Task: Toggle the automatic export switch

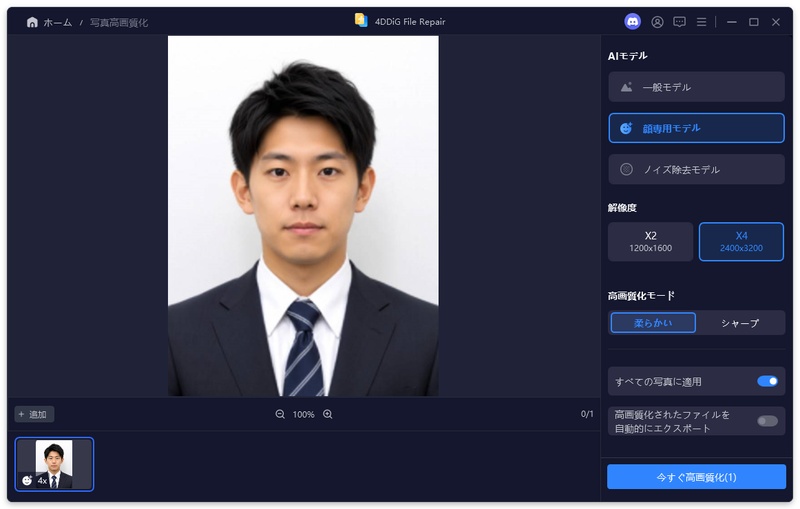Action: point(767,421)
